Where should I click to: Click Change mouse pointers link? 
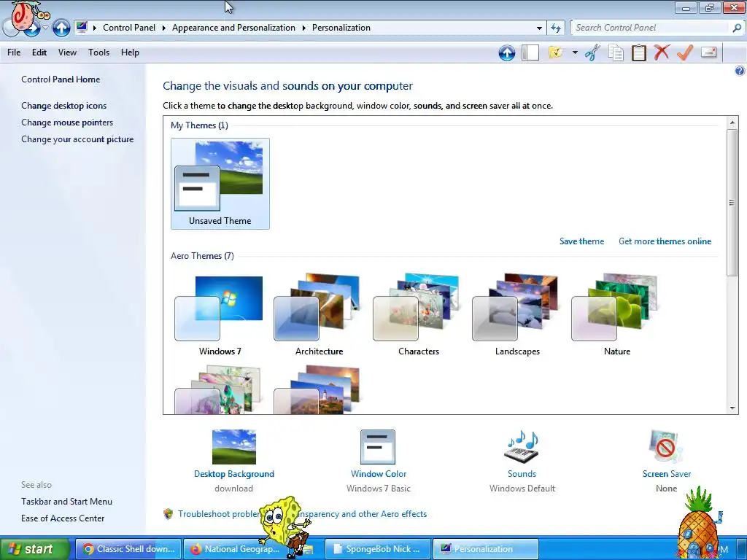click(x=67, y=122)
